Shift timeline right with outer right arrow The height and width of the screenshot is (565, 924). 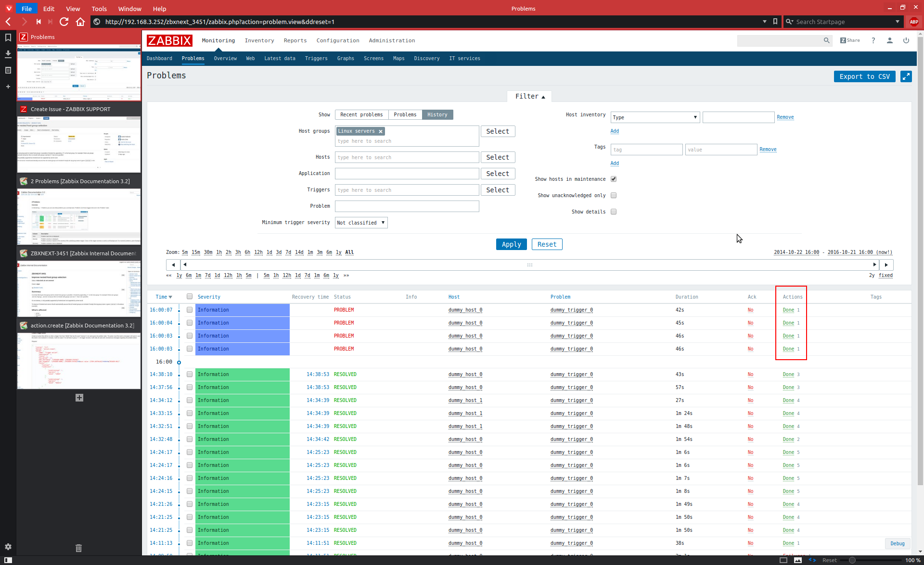(886, 265)
